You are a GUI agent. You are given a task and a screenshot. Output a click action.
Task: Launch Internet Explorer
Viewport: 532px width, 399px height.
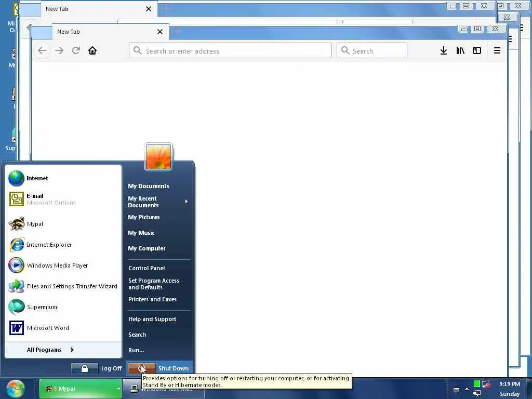[x=63, y=245]
